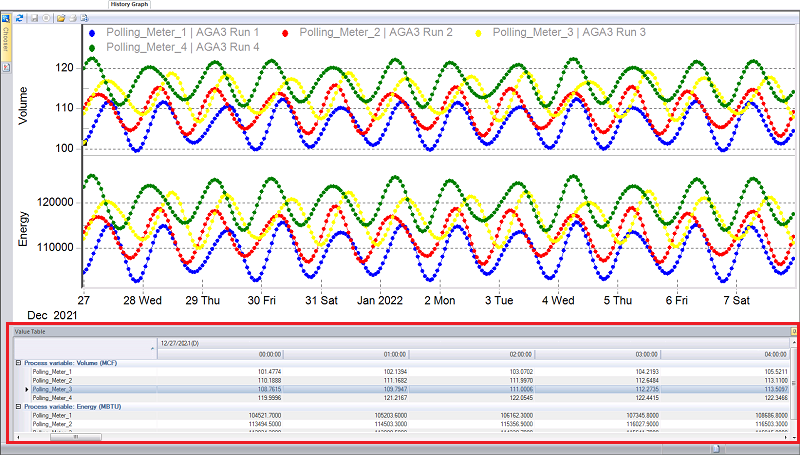
Task: Collapse the Process variable: Volume (MCF) group
Action: pyautogui.click(x=19, y=363)
